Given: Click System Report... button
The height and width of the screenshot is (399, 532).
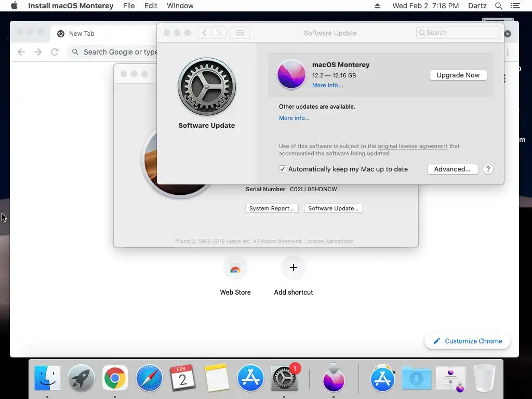Looking at the screenshot, I should pos(271,208).
